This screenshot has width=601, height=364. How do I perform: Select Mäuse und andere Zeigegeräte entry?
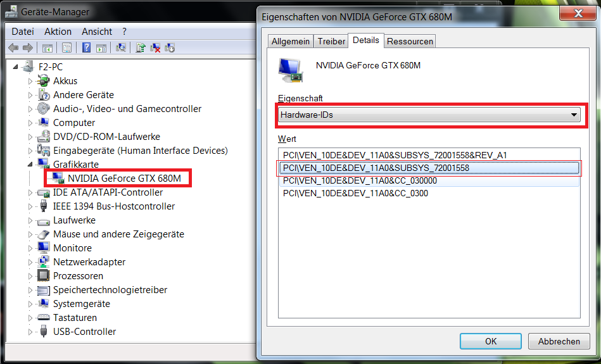118,234
